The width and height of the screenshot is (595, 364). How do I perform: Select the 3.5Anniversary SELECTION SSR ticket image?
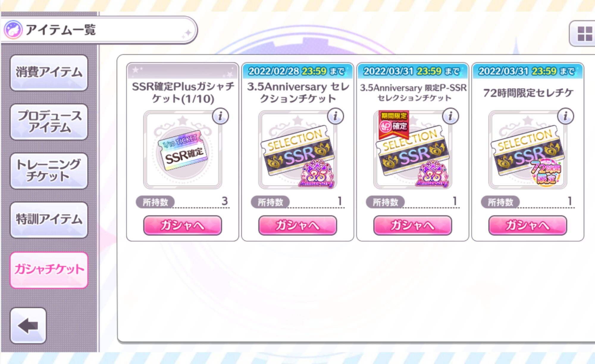click(297, 150)
